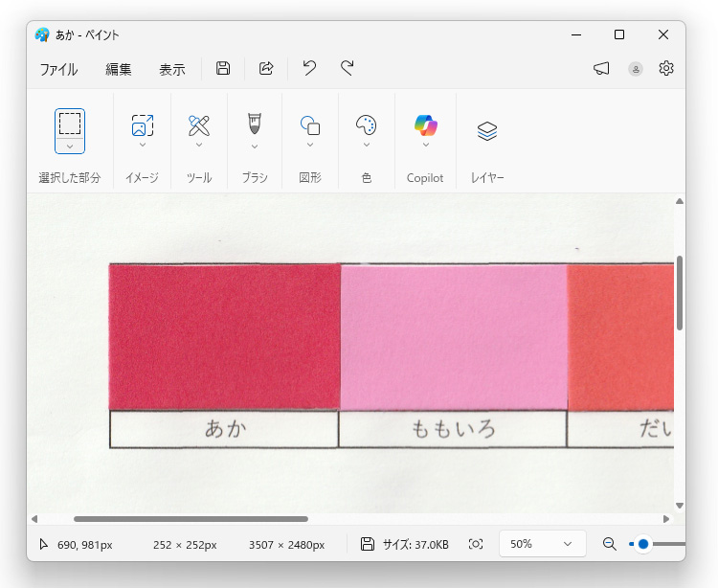Viewport: 718px width, 588px height.
Task: Open the 50% zoom level dropdown
Action: (x=542, y=544)
